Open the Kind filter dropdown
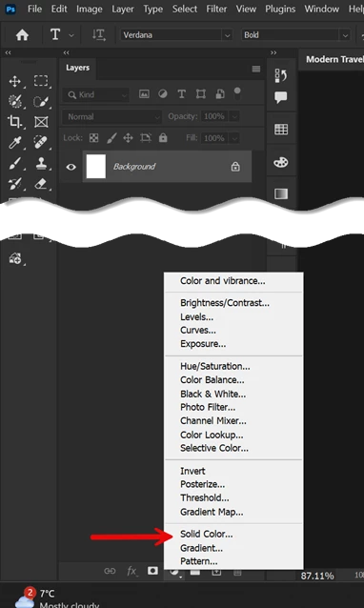Viewport: 364px width, 608px height. coord(95,94)
